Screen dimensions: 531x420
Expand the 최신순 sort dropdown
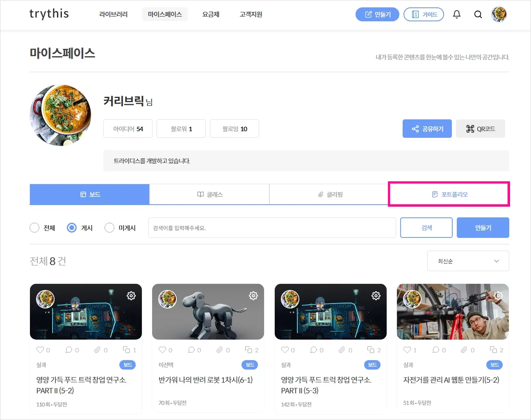[x=468, y=261]
